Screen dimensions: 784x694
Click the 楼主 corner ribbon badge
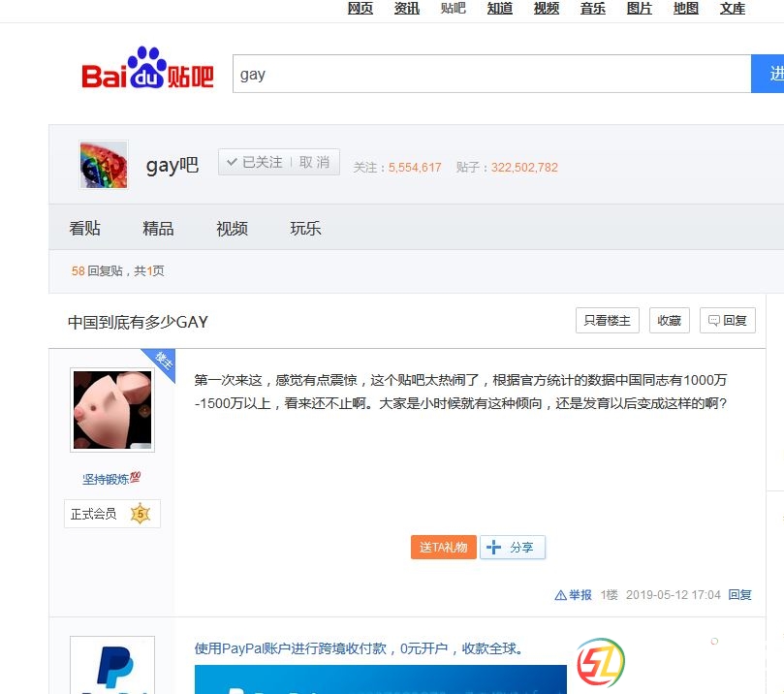pos(162,359)
